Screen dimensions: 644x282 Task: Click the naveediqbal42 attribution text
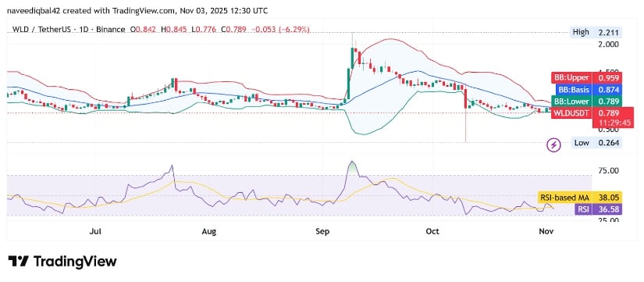[137, 11]
